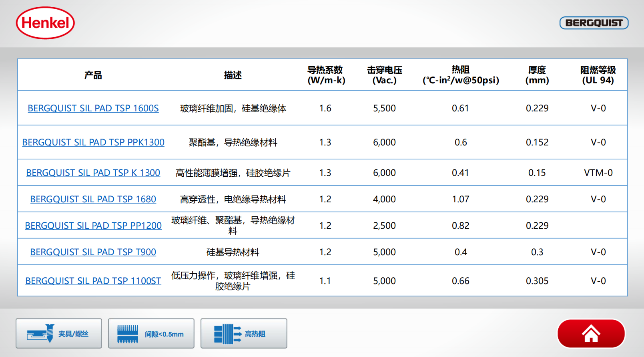Click the BERGQUIST brand logo
The image size is (644, 357).
click(594, 23)
